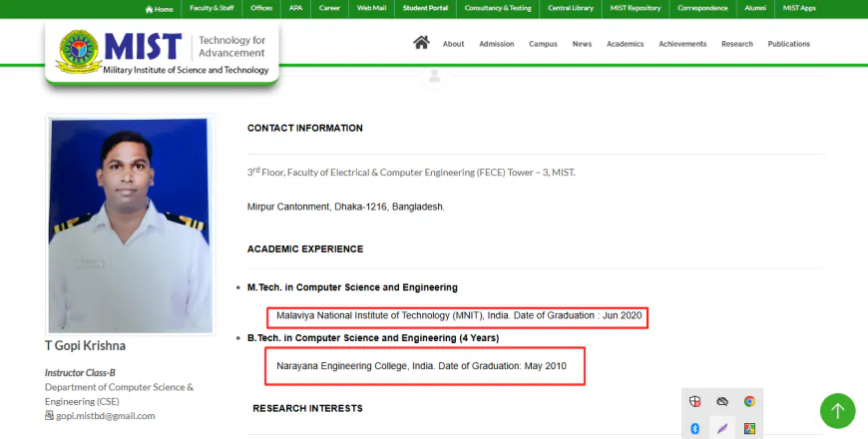Click the Malaviya National Institute of Technology line
The height and width of the screenshot is (439, 868).
point(459,315)
